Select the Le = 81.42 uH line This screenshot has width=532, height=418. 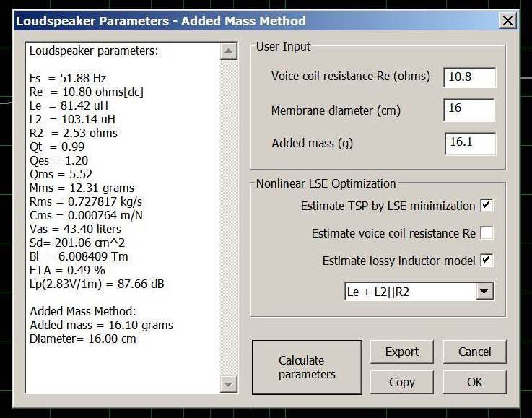click(x=69, y=105)
